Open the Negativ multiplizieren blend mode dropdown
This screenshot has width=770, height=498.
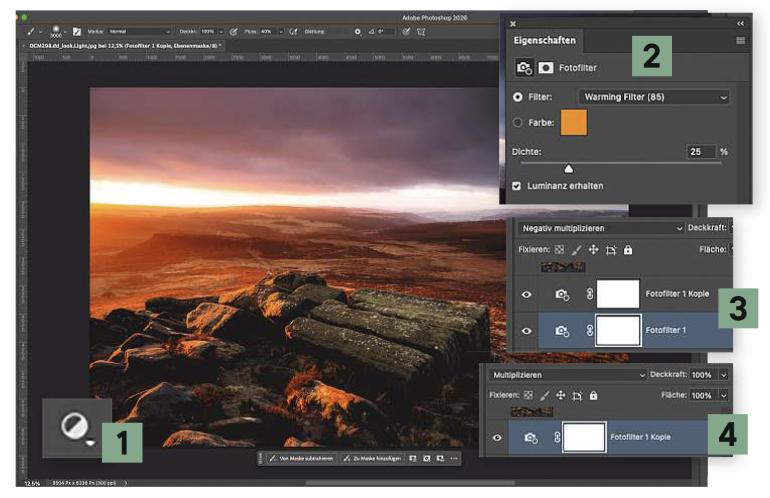pyautogui.click(x=601, y=228)
